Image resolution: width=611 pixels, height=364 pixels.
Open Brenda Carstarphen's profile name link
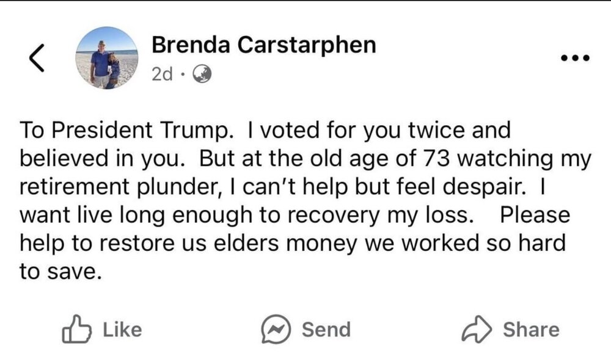coord(263,45)
